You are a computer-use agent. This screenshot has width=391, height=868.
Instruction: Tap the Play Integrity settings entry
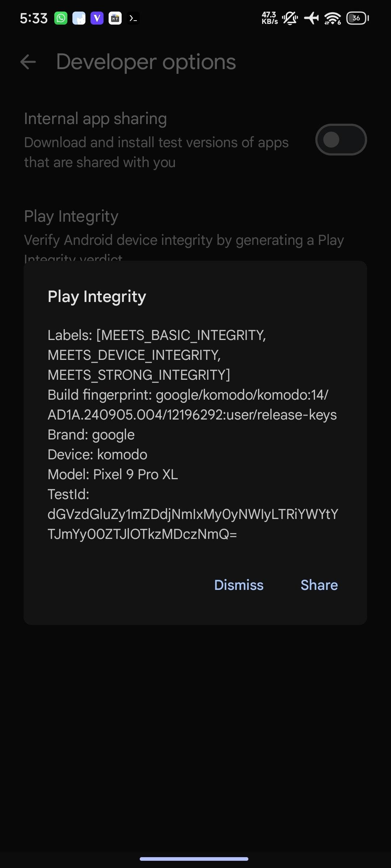(x=71, y=217)
